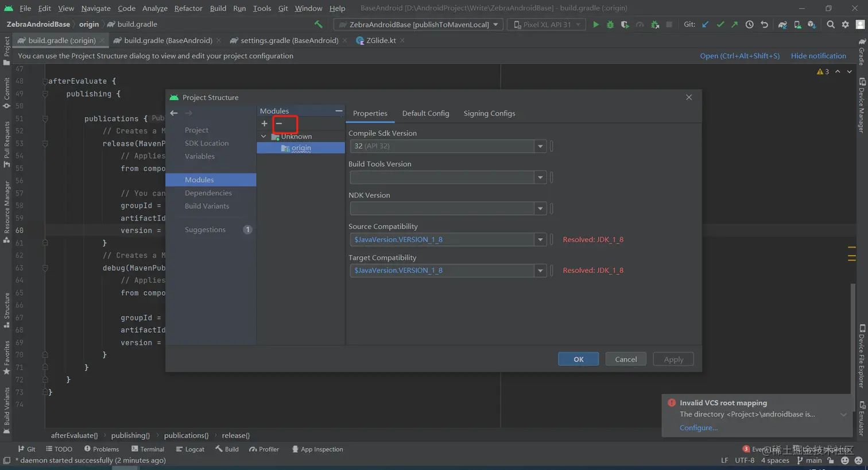Click Hide notification link
The height and width of the screenshot is (470, 868).
coord(818,56)
